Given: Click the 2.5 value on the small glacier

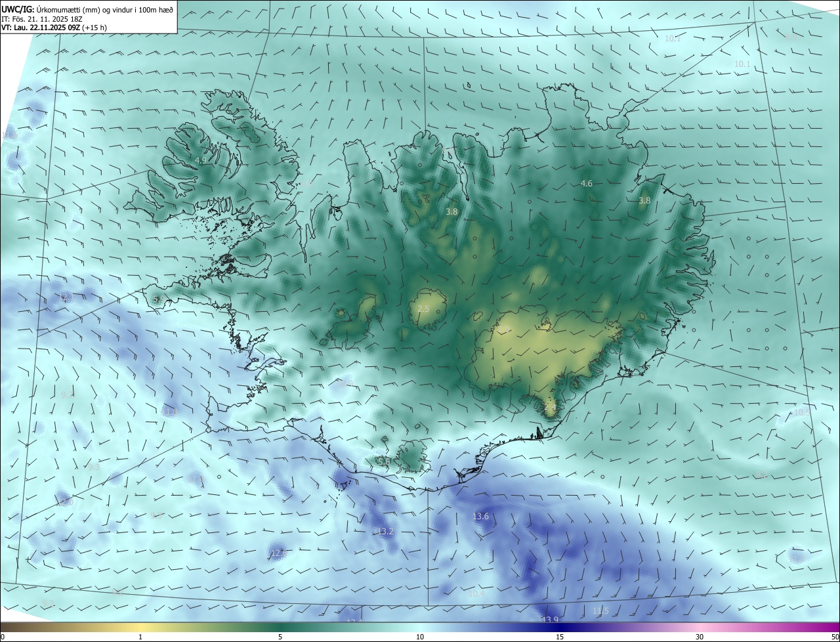Looking at the screenshot, I should point(423,309).
